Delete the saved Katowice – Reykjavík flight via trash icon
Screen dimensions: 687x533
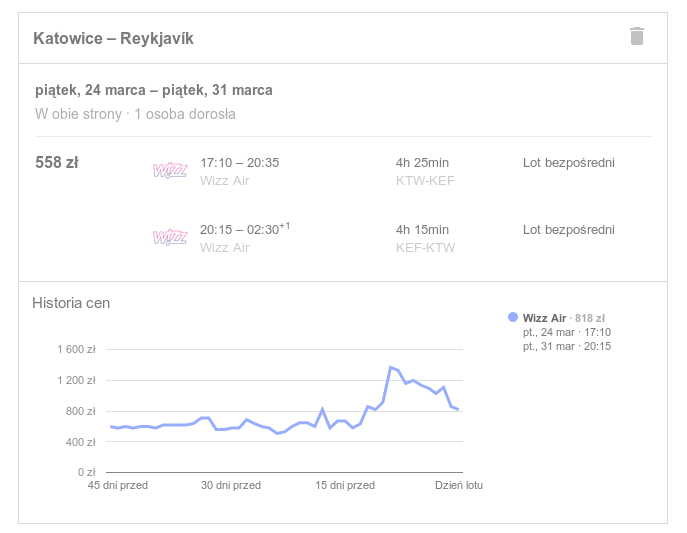637,36
